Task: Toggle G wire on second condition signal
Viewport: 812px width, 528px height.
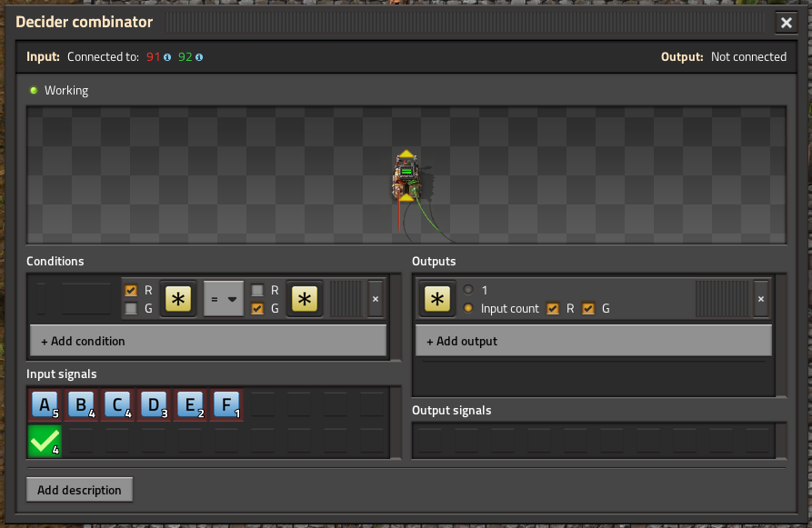Action: click(257, 308)
